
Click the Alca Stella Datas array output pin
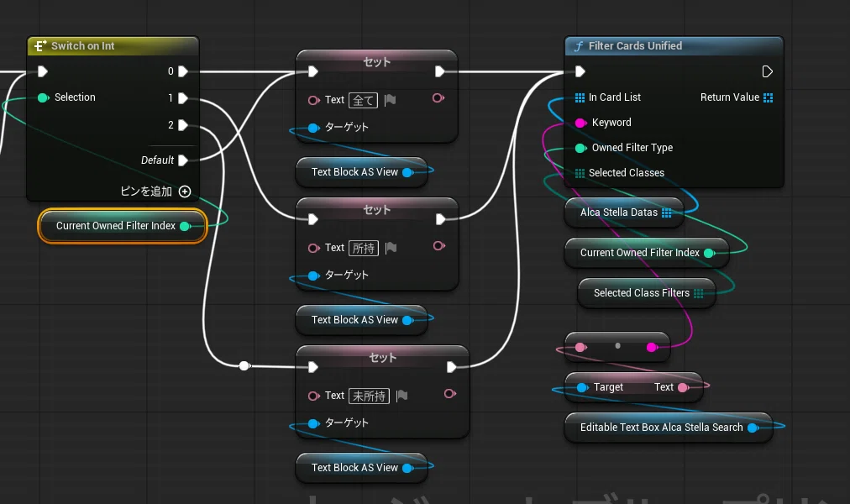coord(666,213)
